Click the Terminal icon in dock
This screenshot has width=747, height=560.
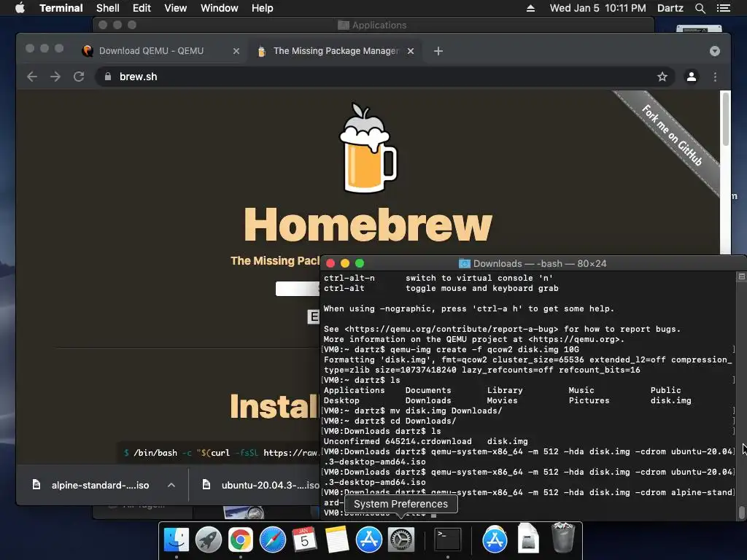[448, 540]
